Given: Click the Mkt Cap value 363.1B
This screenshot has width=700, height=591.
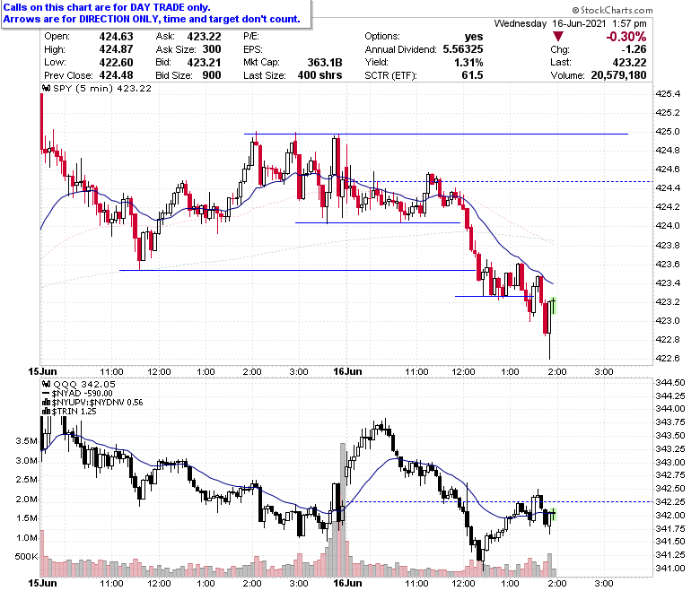Looking at the screenshot, I should pyautogui.click(x=325, y=62).
